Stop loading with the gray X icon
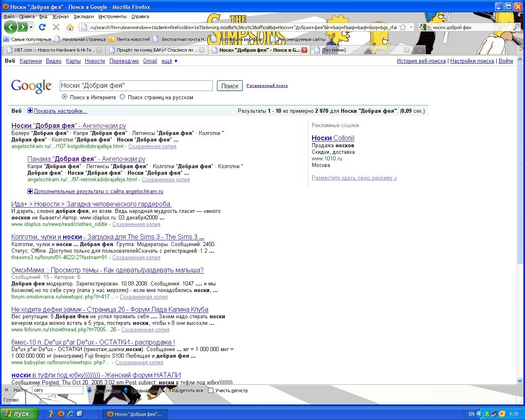The height and width of the screenshot is (420, 525). (x=56, y=27)
